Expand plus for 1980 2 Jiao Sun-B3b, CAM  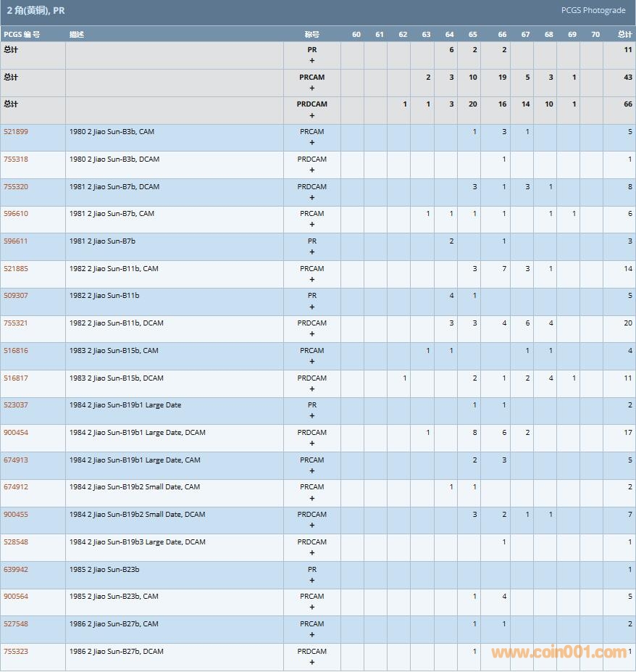tap(312, 143)
